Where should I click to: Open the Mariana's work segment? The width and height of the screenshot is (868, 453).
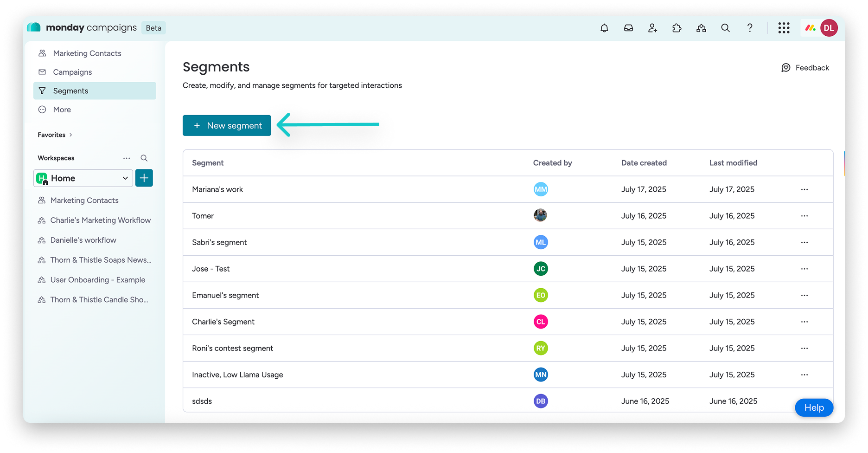[217, 189]
